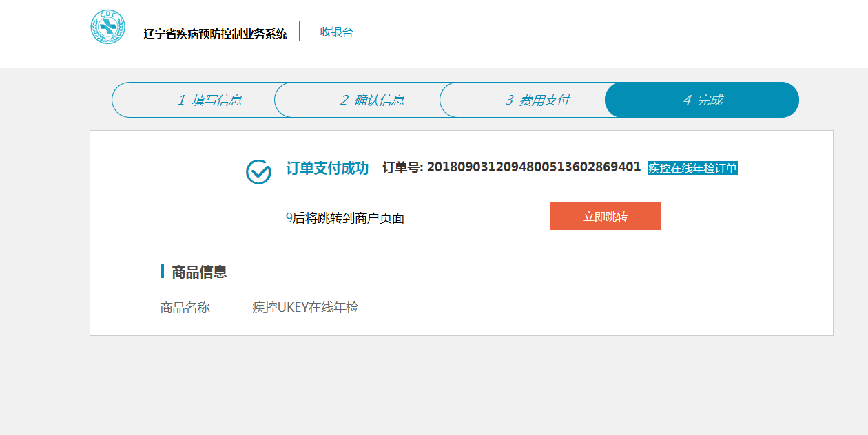
Task: Click the 商品信息 section heading
Action: pos(199,272)
